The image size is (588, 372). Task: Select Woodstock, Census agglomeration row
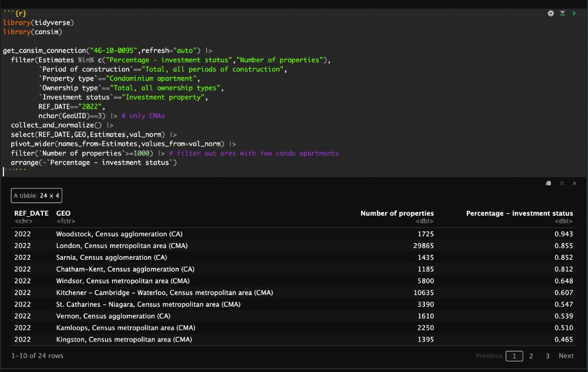[293, 234]
